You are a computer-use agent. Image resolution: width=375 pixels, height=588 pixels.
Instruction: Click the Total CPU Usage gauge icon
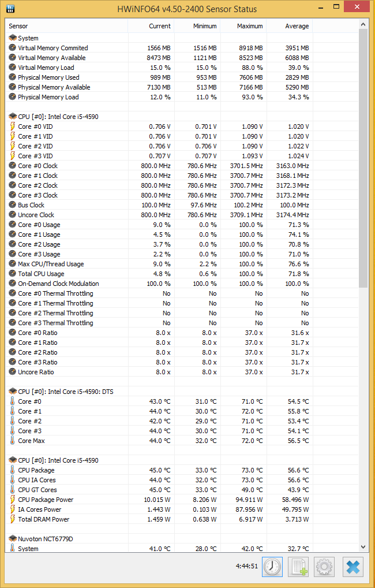coord(12,274)
